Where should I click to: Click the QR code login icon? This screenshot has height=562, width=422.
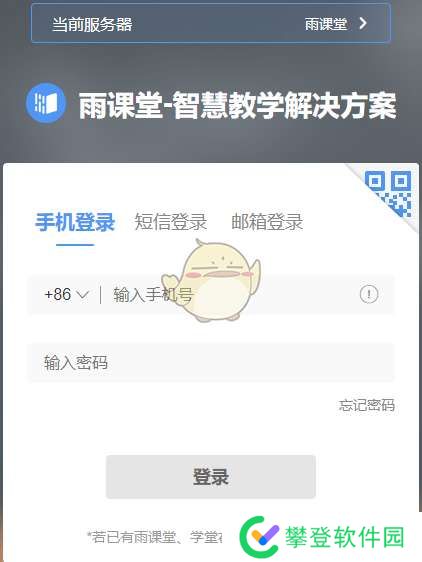click(x=388, y=194)
